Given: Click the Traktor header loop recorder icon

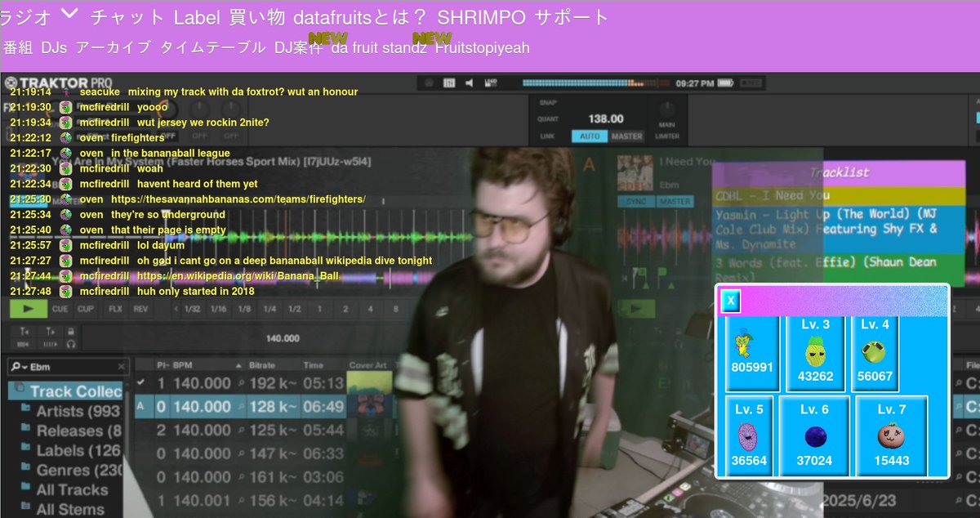Looking at the screenshot, I should pos(491,83).
